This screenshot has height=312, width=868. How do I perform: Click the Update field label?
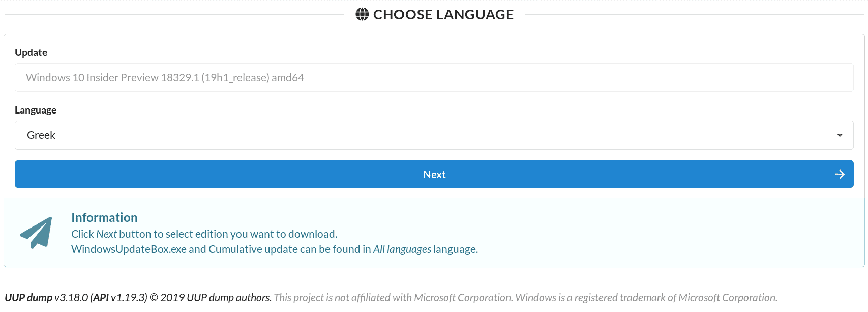[x=31, y=52]
